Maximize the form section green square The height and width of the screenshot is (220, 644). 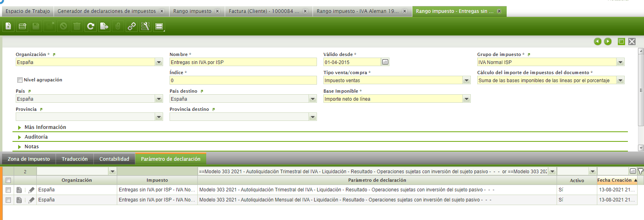(621, 42)
